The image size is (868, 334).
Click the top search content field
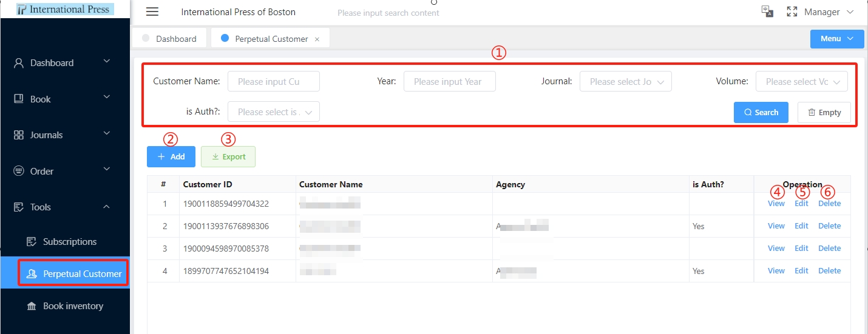click(388, 13)
